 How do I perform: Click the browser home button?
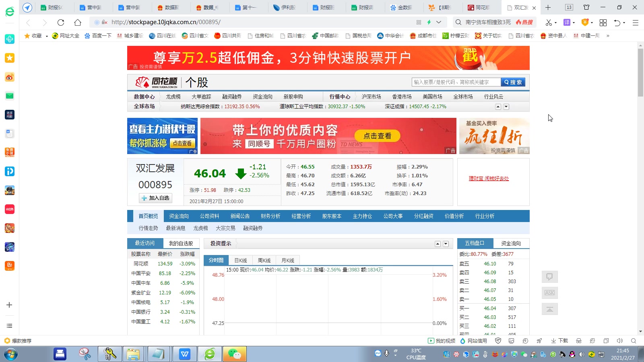78,23
